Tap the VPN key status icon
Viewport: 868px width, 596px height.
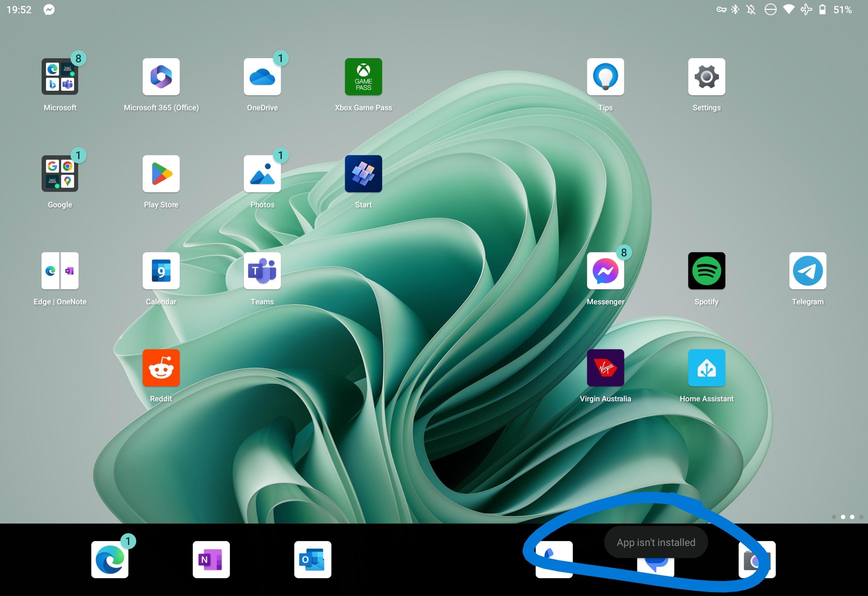click(x=721, y=10)
